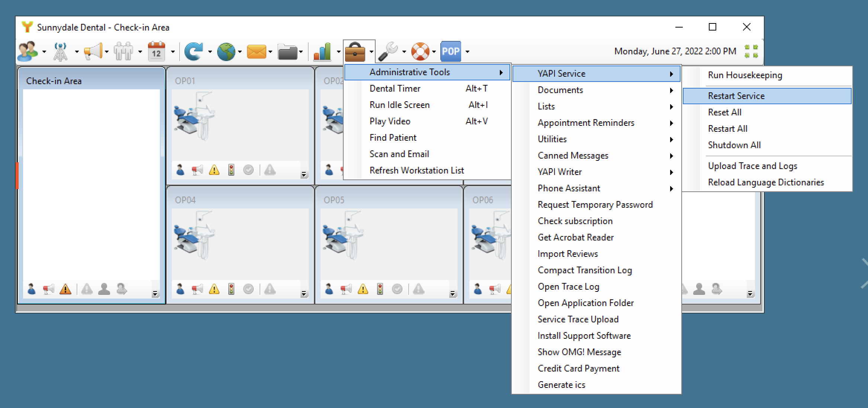Select Administrative Tools menu item

427,72
